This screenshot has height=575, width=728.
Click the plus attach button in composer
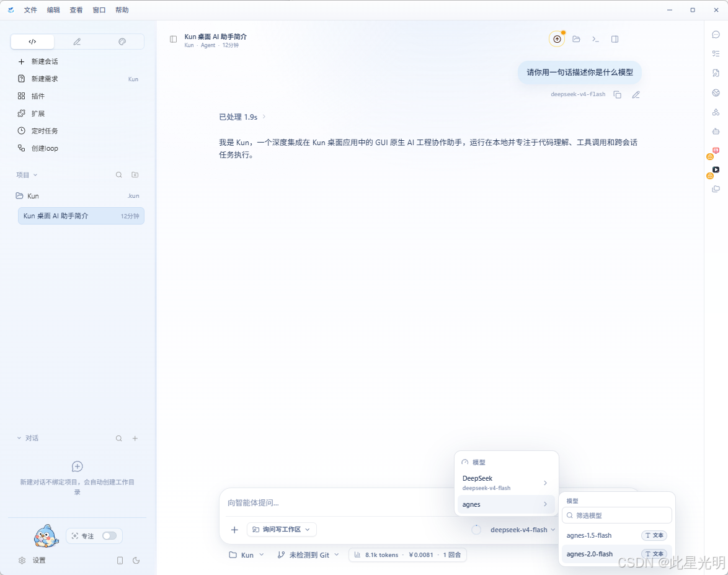234,530
